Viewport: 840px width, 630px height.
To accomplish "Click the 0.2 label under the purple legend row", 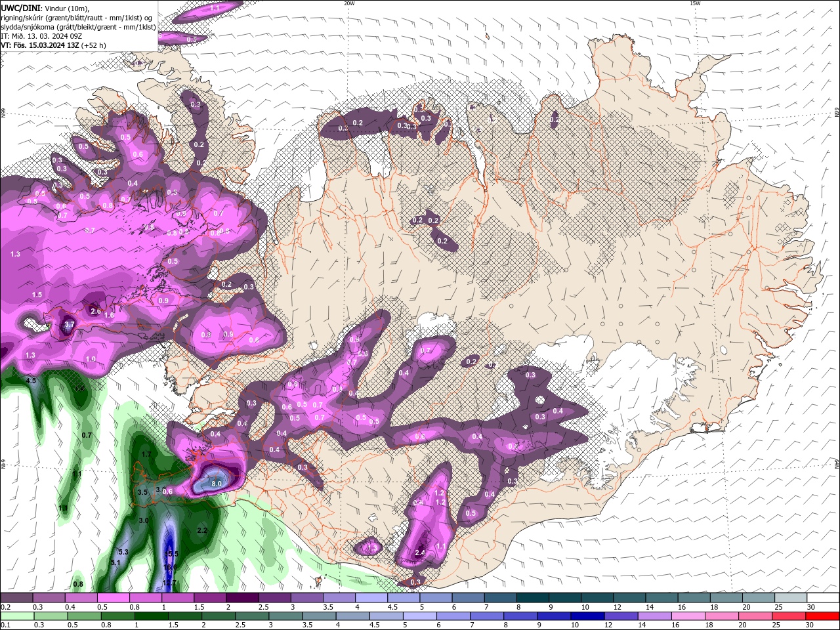I will point(5,607).
